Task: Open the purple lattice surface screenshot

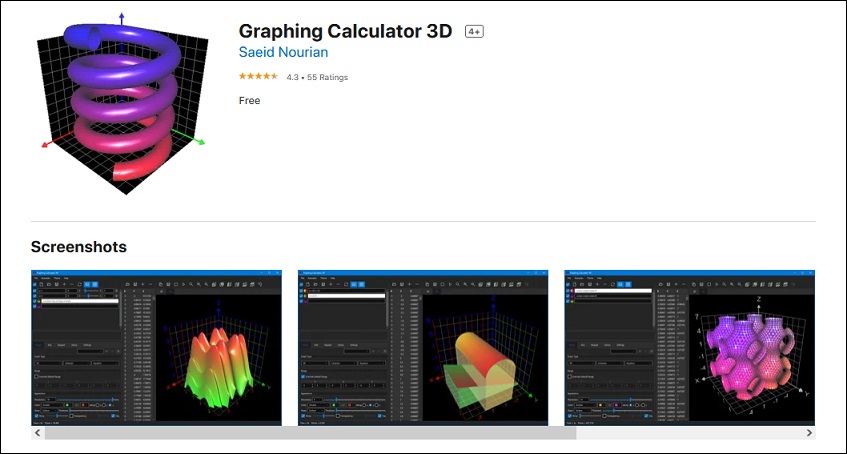Action: click(690, 348)
